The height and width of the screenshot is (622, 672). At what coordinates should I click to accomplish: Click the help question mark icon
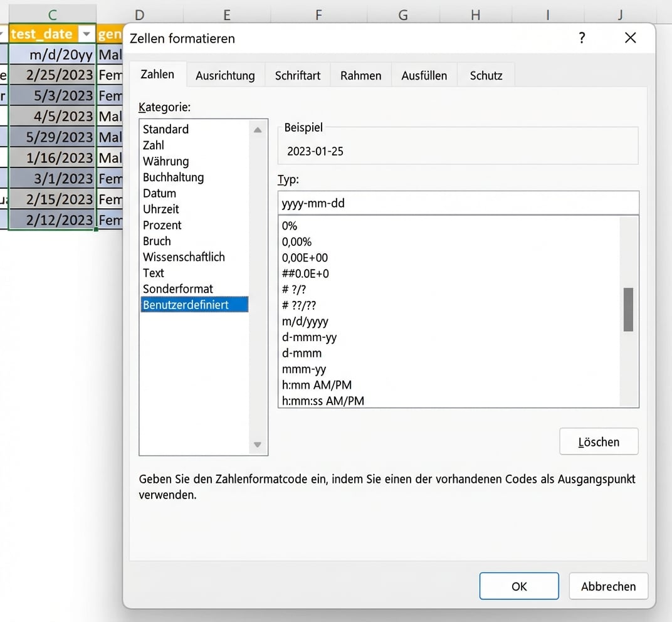tap(582, 38)
